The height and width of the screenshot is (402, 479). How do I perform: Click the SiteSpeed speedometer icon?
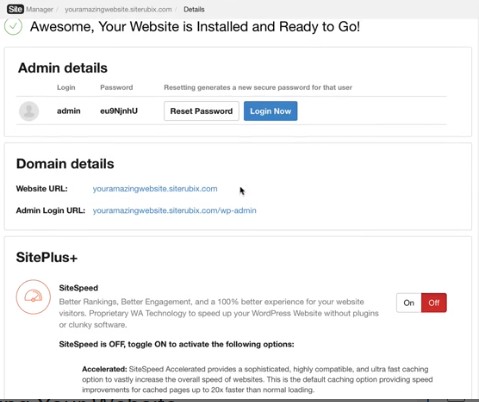(33, 297)
